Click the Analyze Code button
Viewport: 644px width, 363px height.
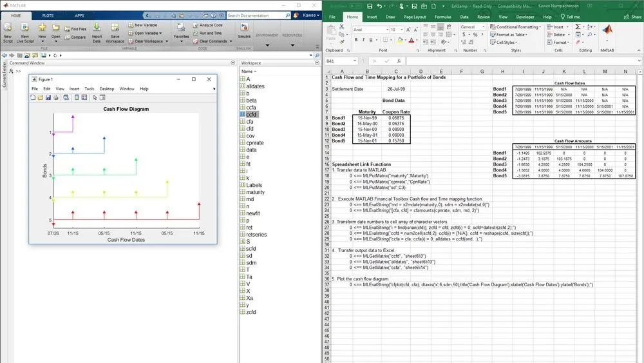[208, 25]
